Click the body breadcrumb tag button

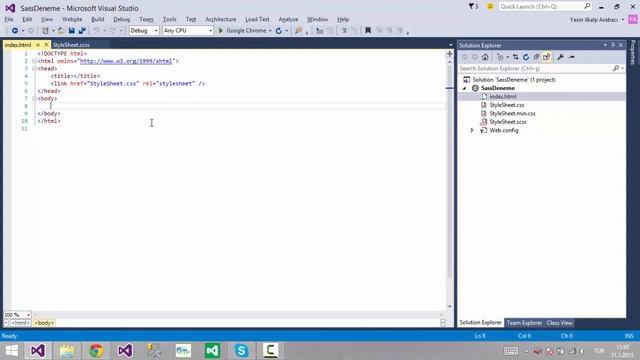point(44,323)
